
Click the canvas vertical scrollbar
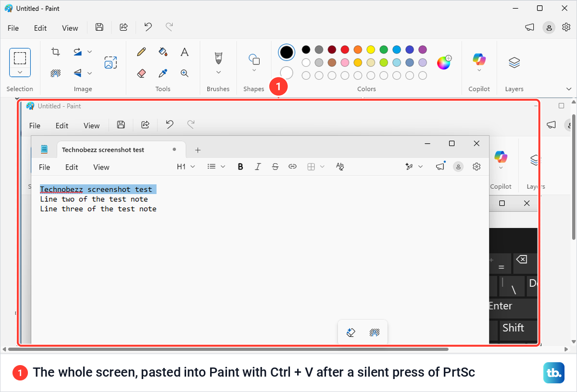click(x=573, y=177)
